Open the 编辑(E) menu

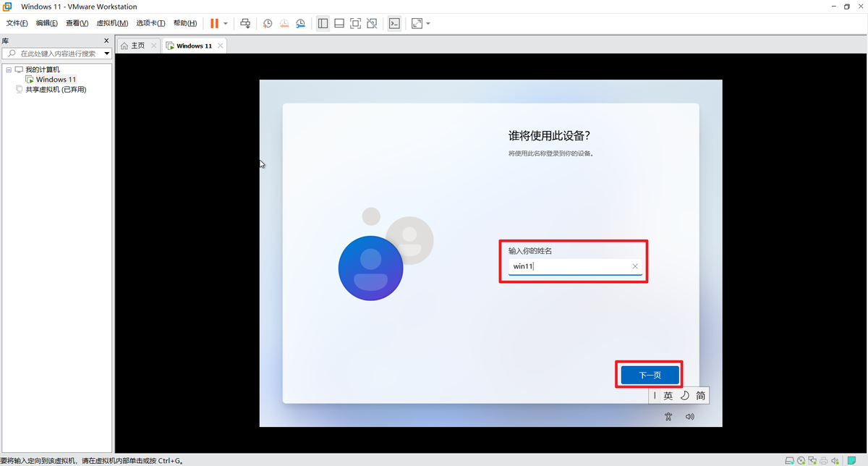(47, 23)
